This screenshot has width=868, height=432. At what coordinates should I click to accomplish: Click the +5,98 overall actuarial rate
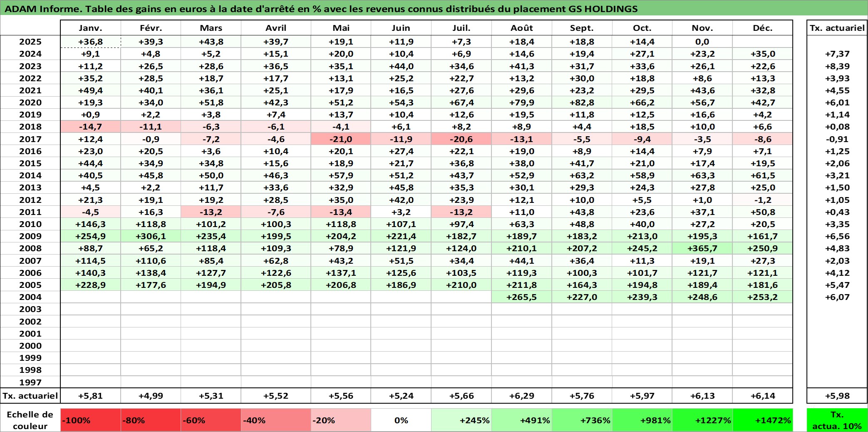tap(837, 396)
